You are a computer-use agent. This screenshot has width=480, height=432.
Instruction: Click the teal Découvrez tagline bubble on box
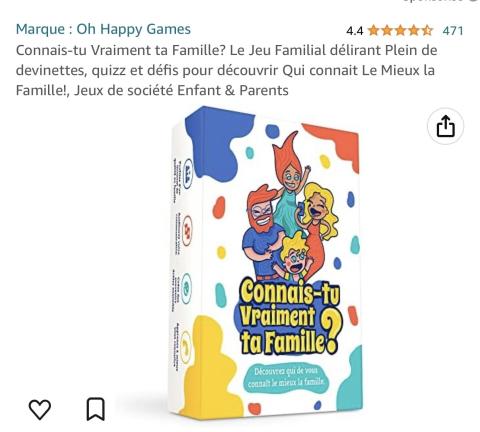pyautogui.click(x=287, y=377)
